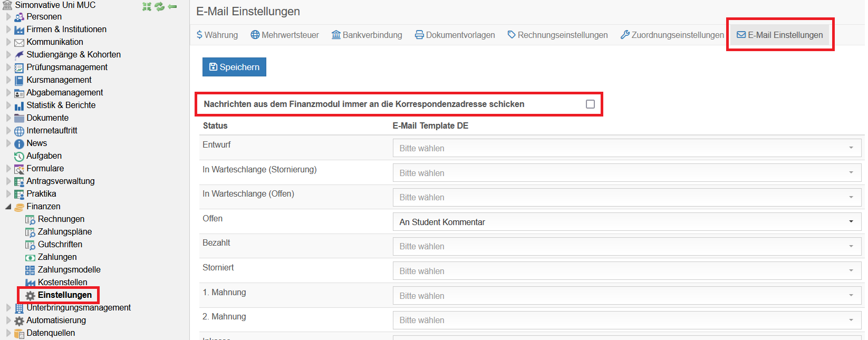Click the clock icon for Aufgaben
868x340 pixels.
pos(20,156)
